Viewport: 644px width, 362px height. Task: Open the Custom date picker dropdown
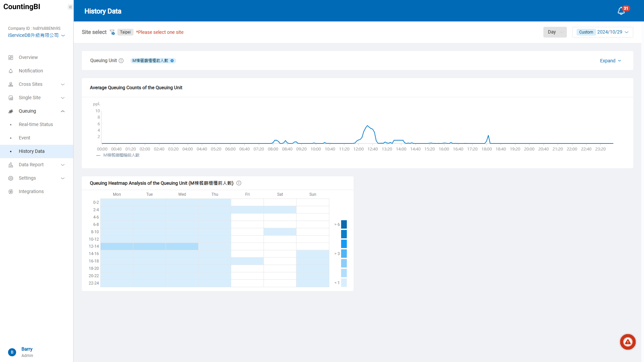tap(602, 32)
